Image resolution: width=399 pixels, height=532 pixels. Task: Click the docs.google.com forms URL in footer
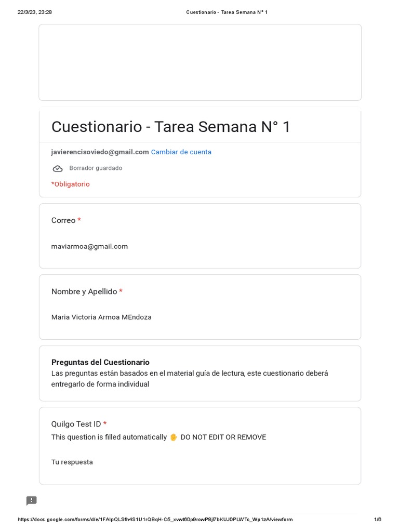pos(155,520)
